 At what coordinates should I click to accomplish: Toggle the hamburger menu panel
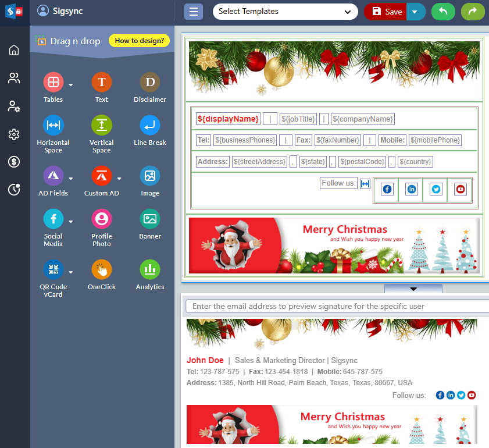tap(194, 12)
